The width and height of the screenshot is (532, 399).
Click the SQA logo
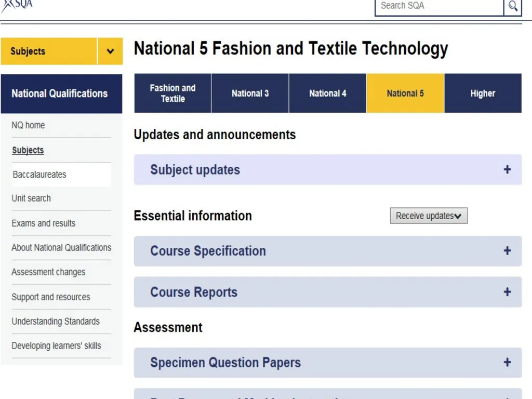pos(17,6)
